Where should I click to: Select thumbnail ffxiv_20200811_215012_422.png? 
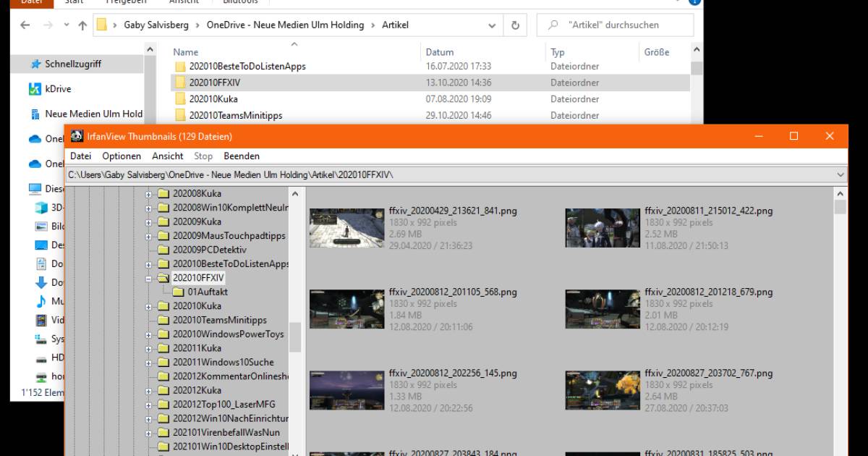603,227
